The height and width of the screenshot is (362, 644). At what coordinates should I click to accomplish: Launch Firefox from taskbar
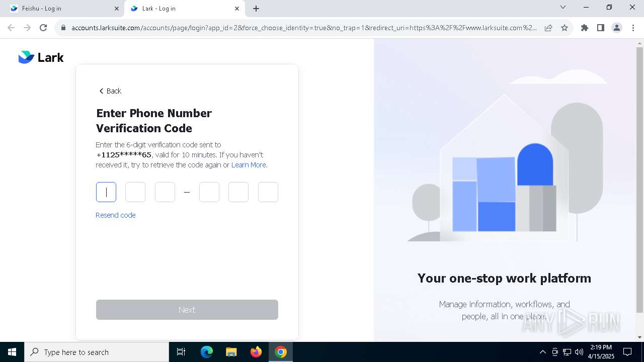click(256, 352)
